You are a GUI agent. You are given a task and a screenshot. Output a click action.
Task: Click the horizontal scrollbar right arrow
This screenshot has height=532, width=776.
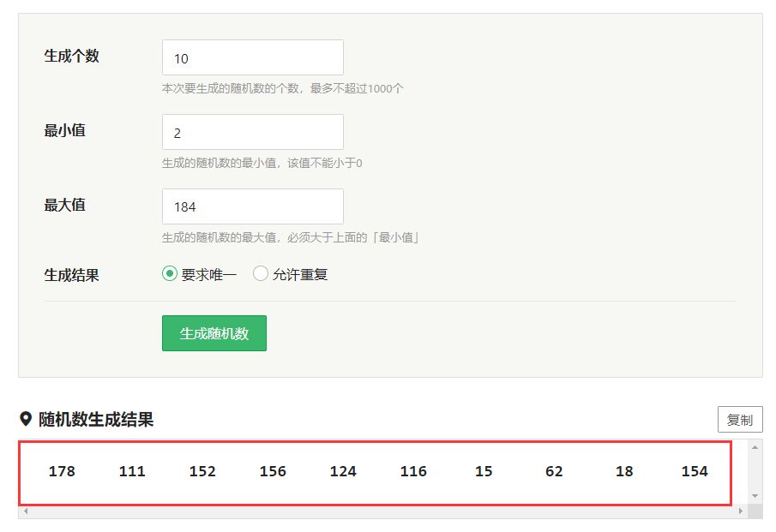[740, 511]
